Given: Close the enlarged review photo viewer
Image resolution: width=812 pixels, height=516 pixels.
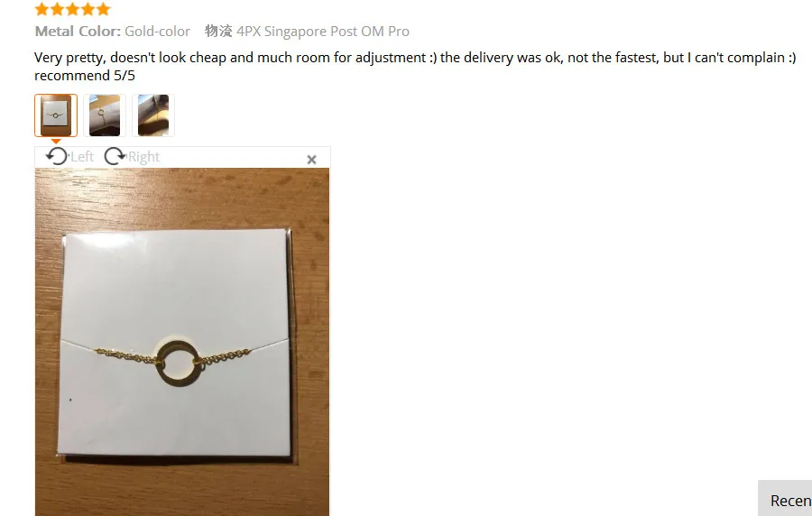Looking at the screenshot, I should (x=311, y=160).
